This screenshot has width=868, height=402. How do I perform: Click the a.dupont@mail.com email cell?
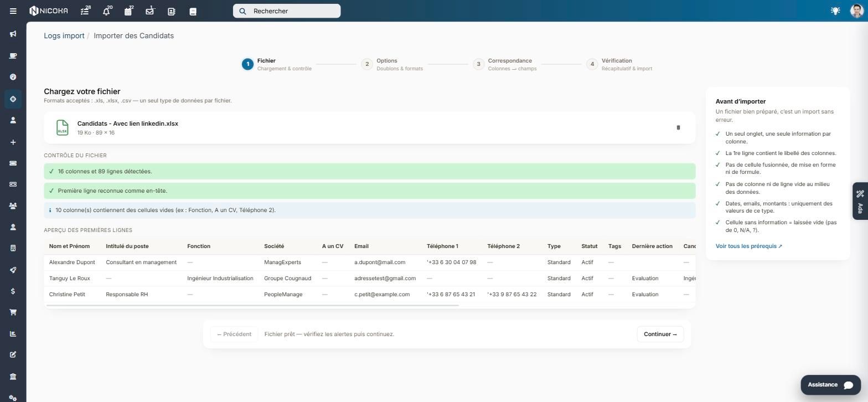(x=380, y=262)
